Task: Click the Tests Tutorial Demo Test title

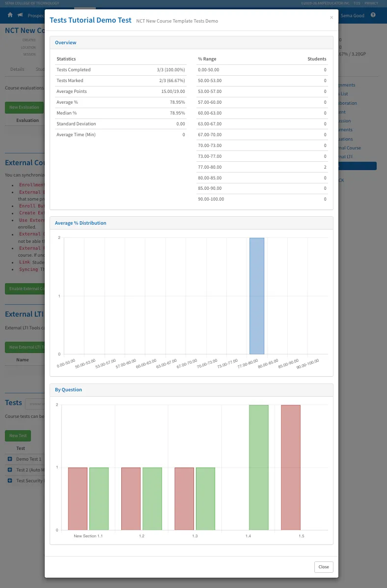Action: pos(91,20)
